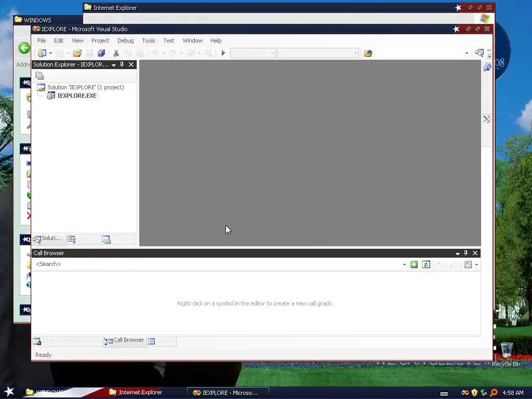Open the Server Explorer side tab icon
This screenshot has width=532, height=399.
(x=487, y=67)
